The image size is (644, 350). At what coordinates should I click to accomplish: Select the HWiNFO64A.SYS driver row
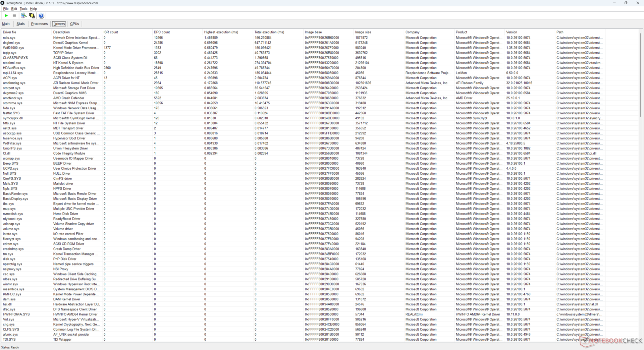(x=16, y=314)
